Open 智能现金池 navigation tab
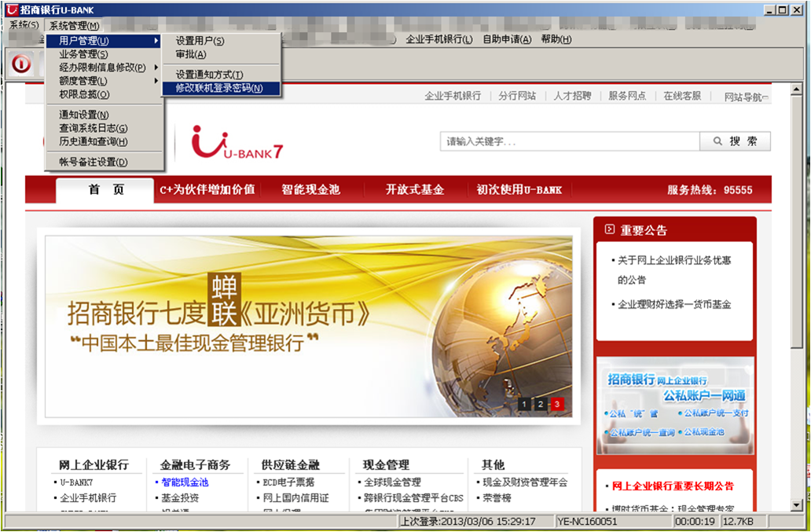The height and width of the screenshot is (532, 811). 311,189
